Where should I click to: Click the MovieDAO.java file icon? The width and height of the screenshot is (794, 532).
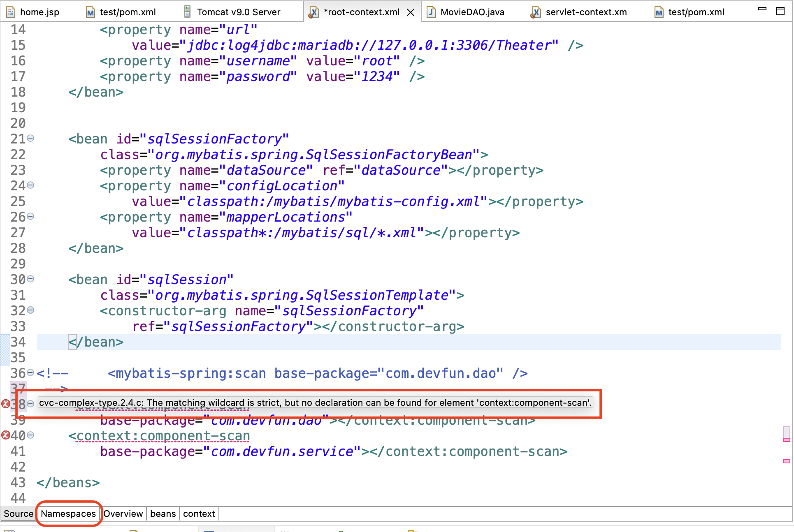click(x=431, y=12)
